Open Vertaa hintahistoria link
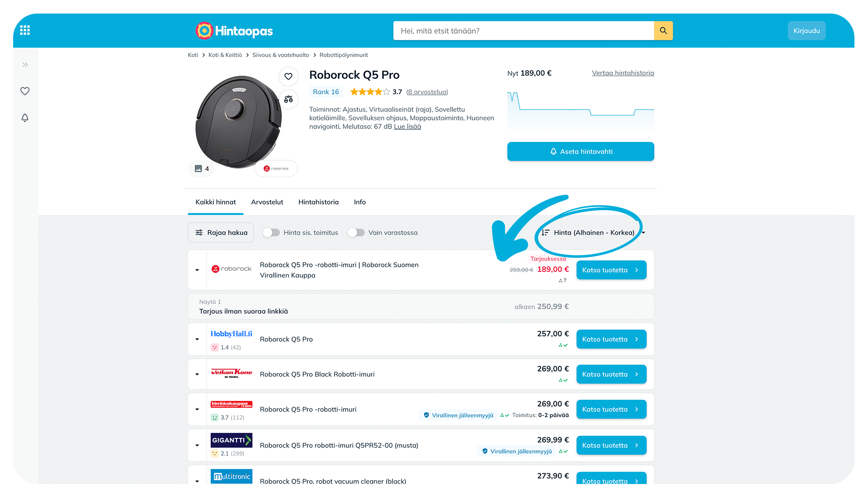Viewport: 868px width, 498px height. 623,73
